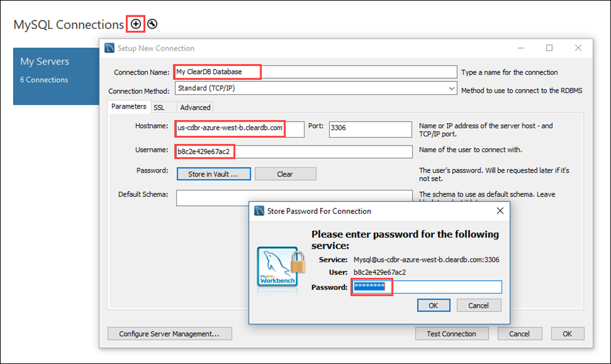Click the Clear password button
Viewport: 611px width, 364px height.
coord(285,174)
